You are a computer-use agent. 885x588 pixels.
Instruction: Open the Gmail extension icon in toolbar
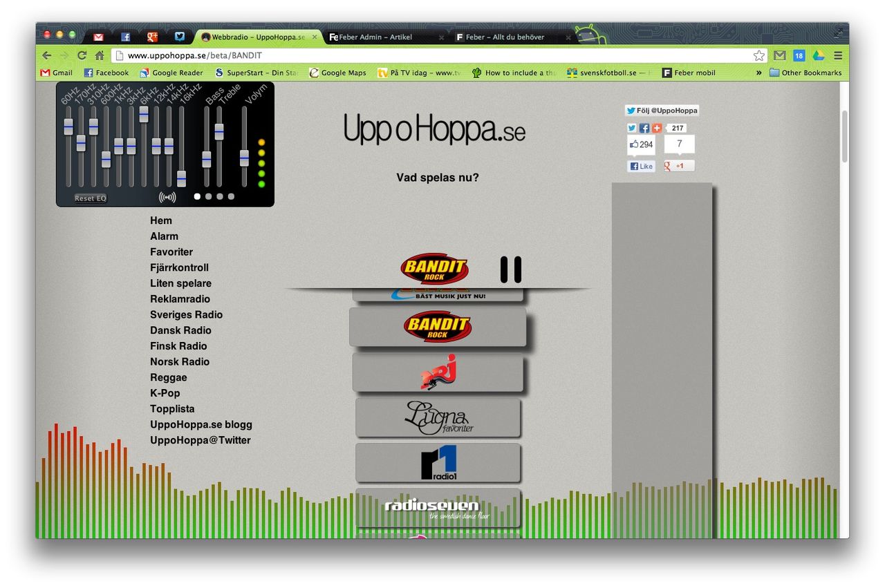[780, 56]
